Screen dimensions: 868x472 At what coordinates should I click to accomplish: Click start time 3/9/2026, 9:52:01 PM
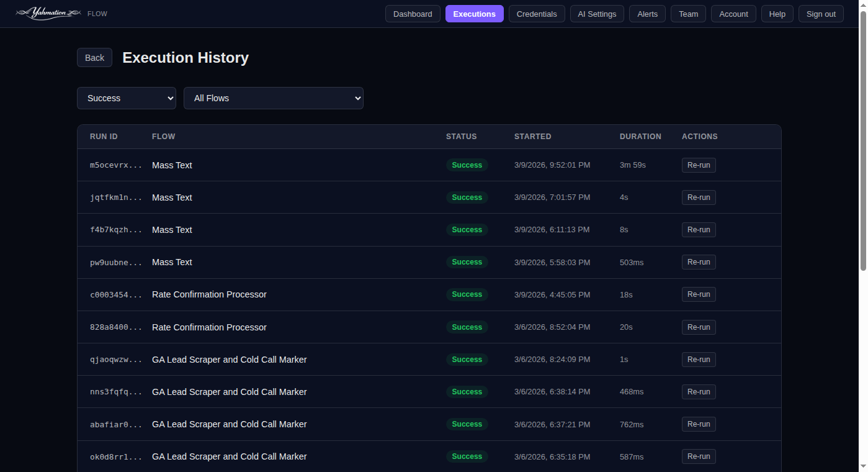click(x=552, y=165)
